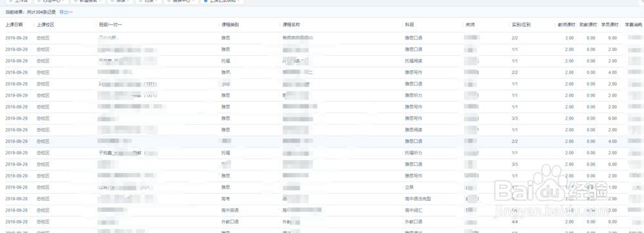The width and height of the screenshot is (644, 233).
Task: Click the 课程类别 column header
Action: pos(230,25)
